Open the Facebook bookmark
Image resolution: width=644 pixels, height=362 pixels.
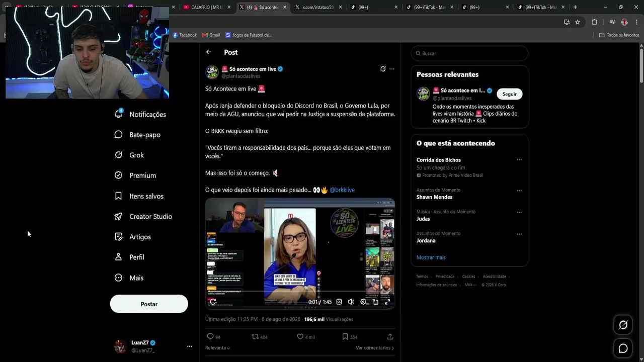(185, 35)
